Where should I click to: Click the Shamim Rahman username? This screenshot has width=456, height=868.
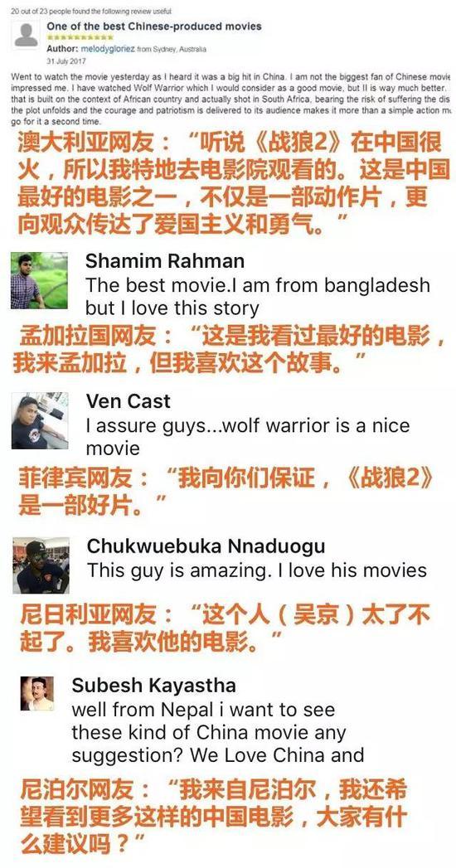pyautogui.click(x=165, y=260)
